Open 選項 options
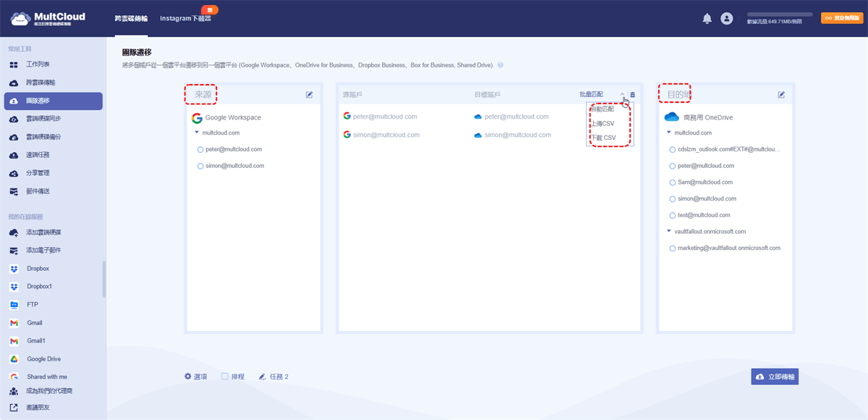This screenshot has height=420, width=868. pyautogui.click(x=196, y=377)
